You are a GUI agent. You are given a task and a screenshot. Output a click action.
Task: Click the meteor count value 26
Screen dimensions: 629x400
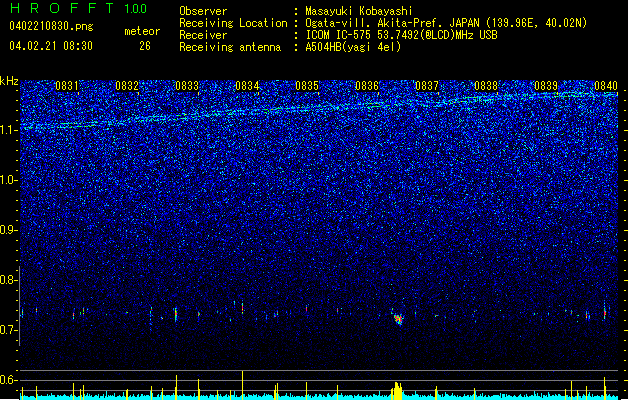point(145,46)
